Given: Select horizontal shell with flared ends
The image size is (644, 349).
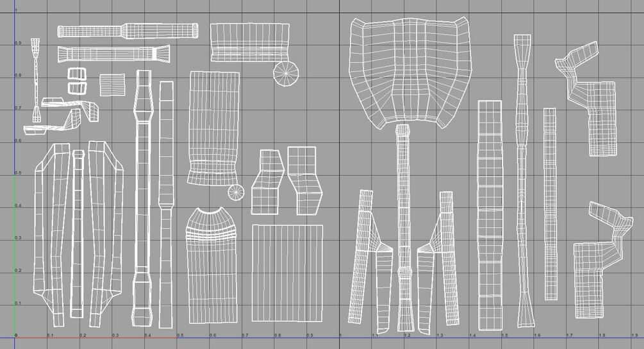Looking at the screenshot, I should tap(113, 54).
